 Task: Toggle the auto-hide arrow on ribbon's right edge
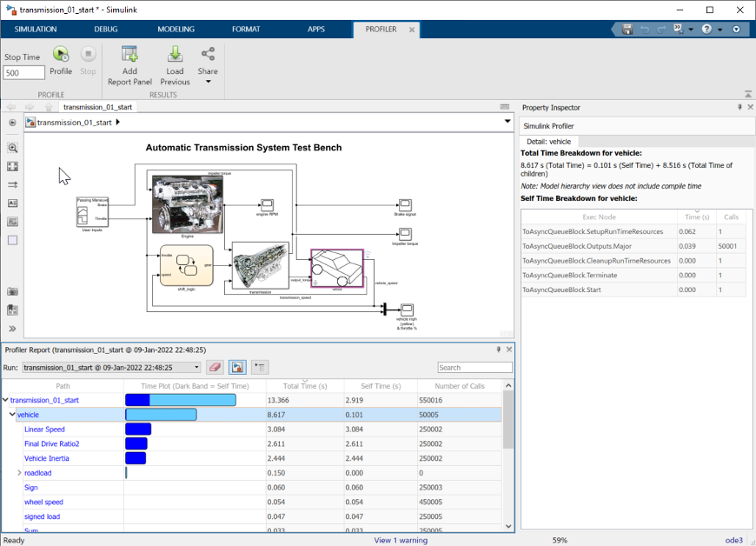pos(748,95)
